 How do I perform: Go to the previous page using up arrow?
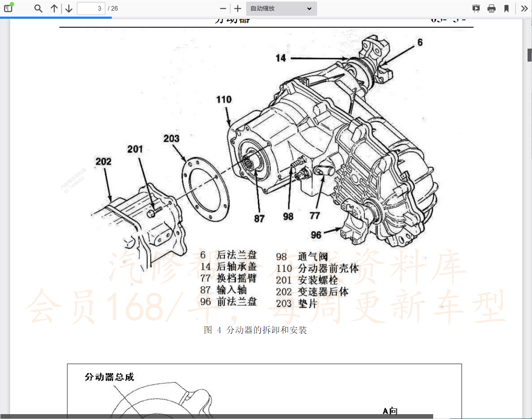pos(54,8)
